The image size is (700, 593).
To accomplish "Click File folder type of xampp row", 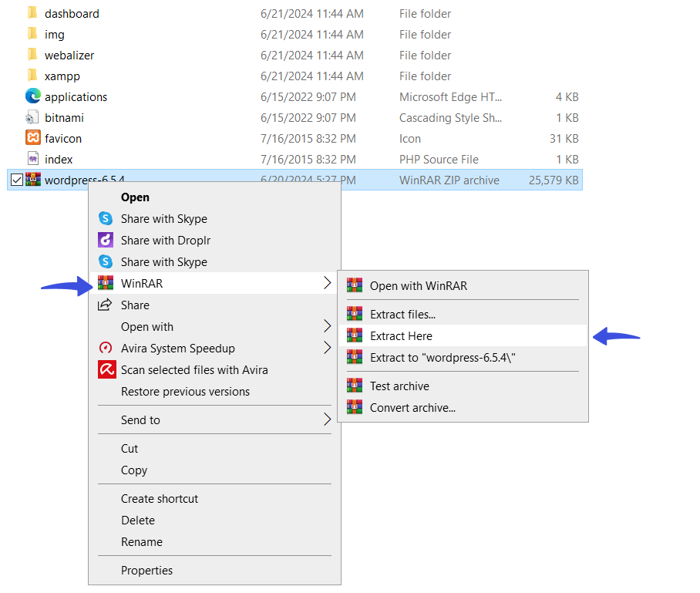I will pyautogui.click(x=425, y=76).
